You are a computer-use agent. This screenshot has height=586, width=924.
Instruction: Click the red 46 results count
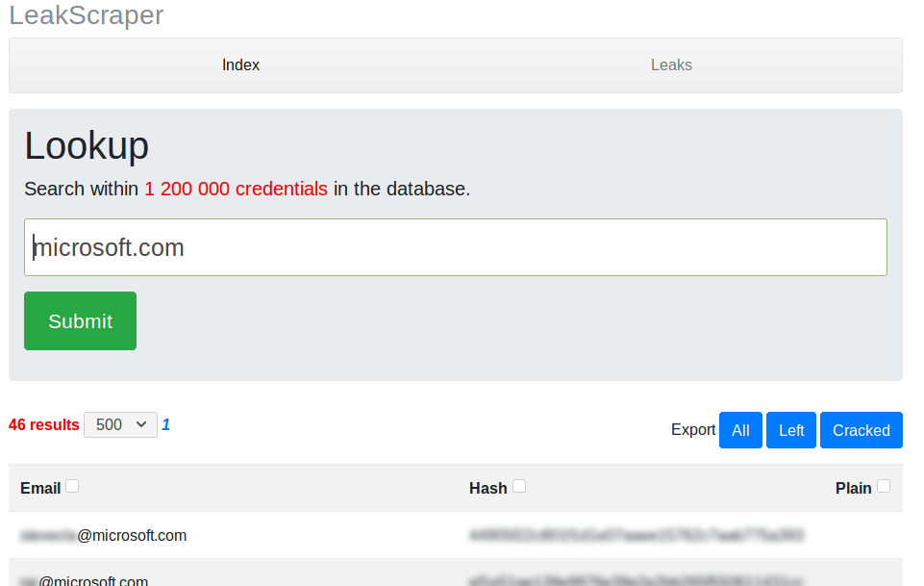[43, 424]
